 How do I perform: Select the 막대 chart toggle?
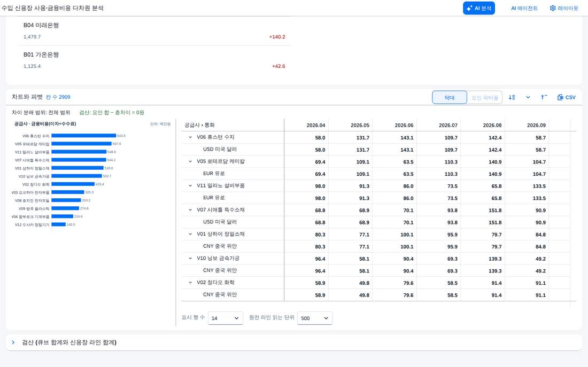(x=449, y=97)
